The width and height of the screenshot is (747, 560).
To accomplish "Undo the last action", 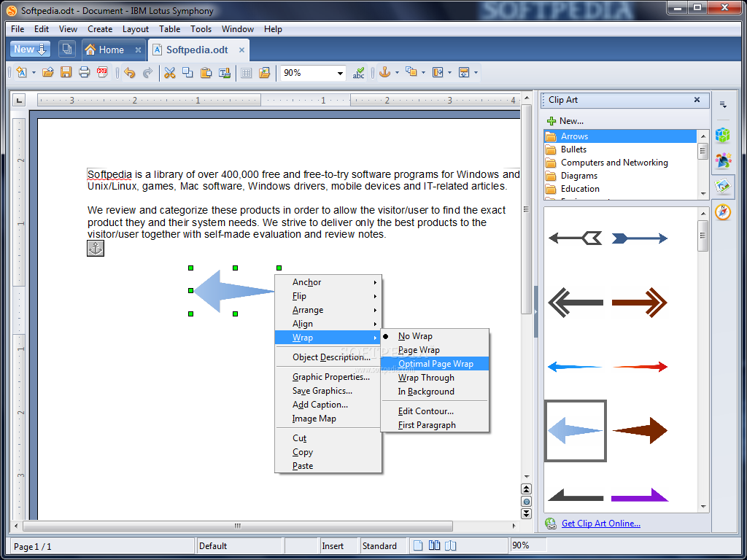I will click(x=130, y=72).
